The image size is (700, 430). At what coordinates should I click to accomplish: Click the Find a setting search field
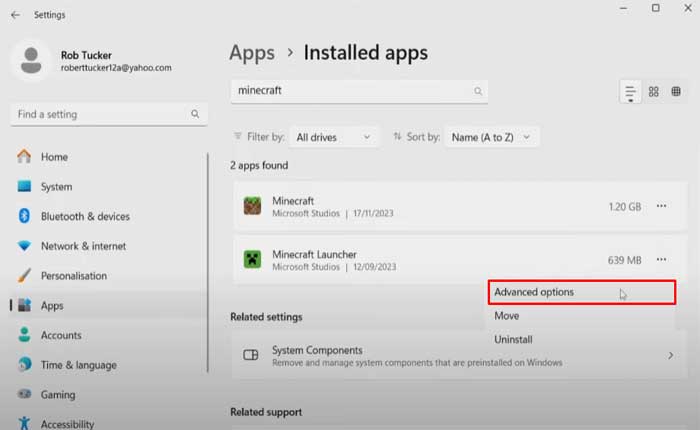[x=100, y=115]
